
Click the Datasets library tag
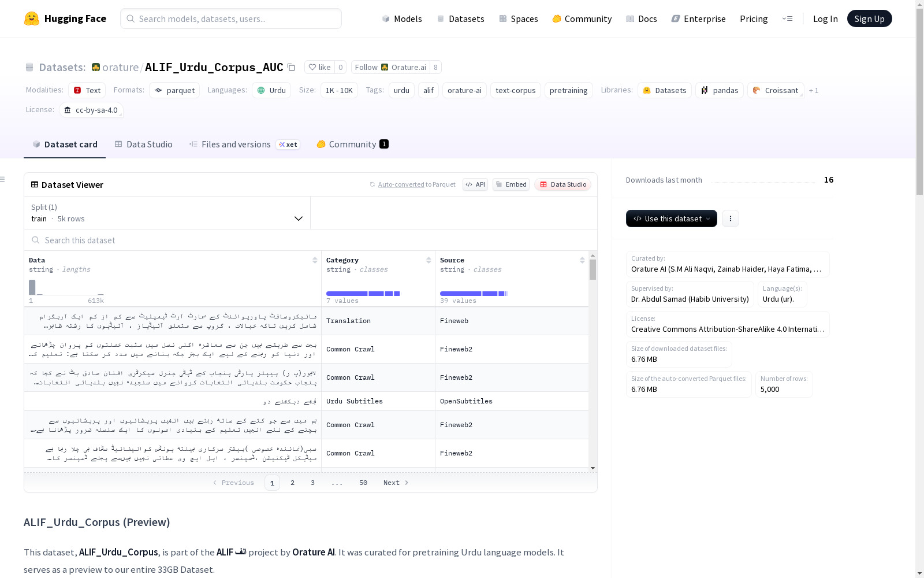665,90
